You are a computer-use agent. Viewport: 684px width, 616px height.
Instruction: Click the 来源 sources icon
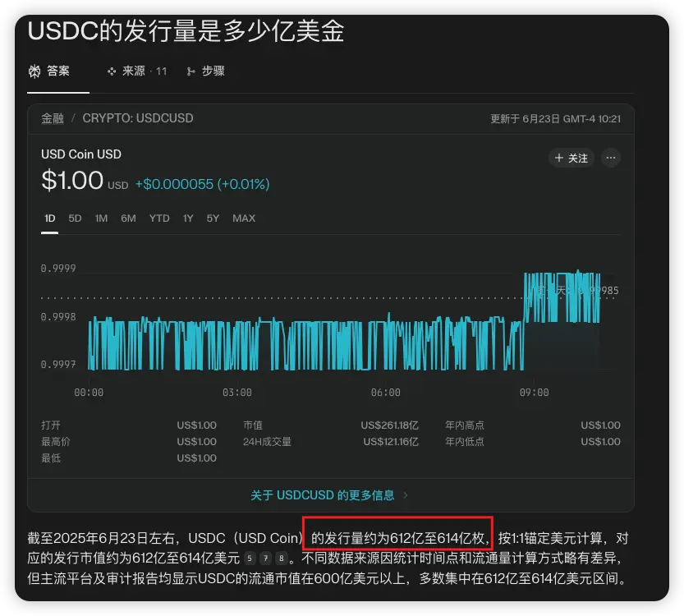click(112, 71)
